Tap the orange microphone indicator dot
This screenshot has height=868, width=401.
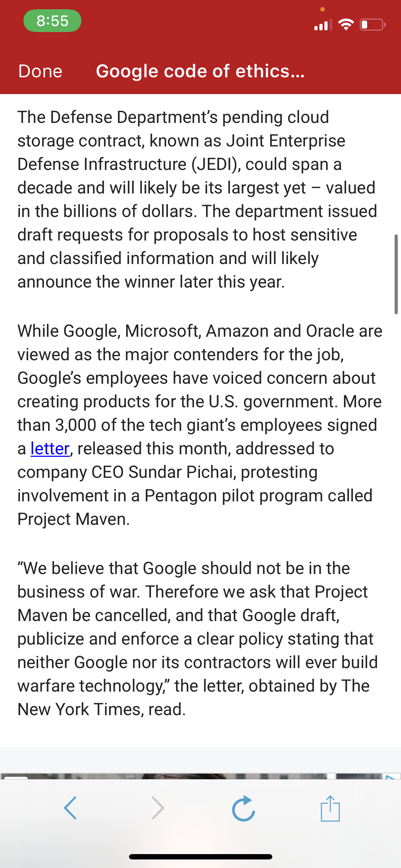point(323,9)
